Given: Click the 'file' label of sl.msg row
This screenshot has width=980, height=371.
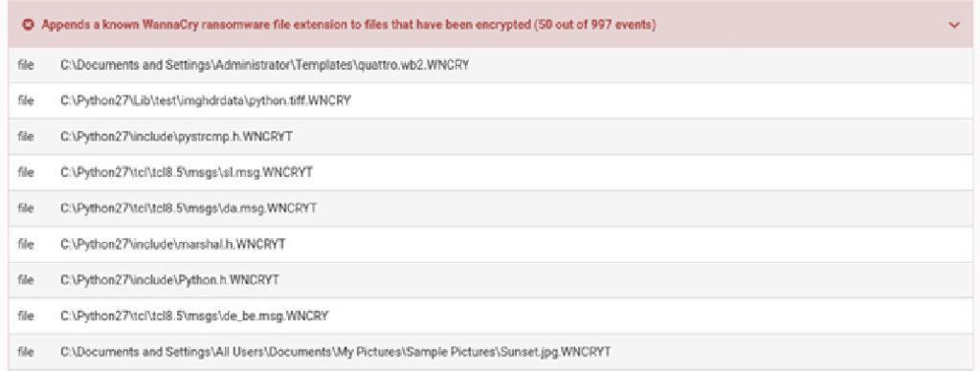Looking at the screenshot, I should tap(26, 172).
